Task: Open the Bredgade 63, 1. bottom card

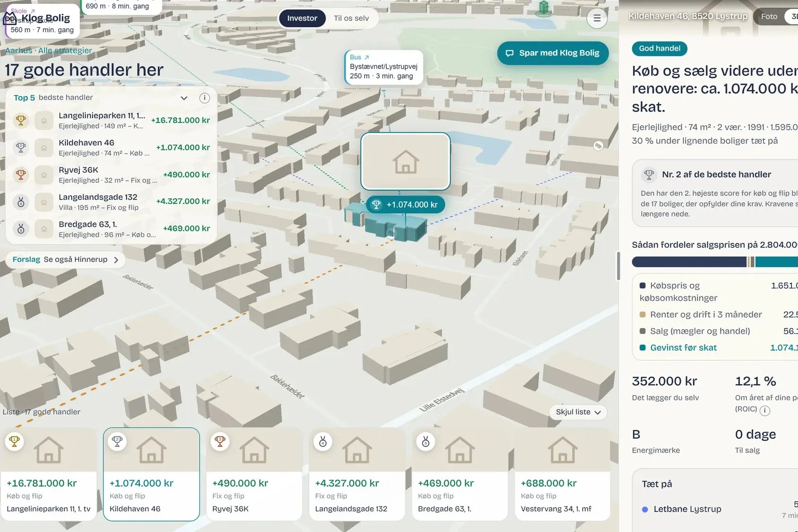Action: click(x=460, y=474)
